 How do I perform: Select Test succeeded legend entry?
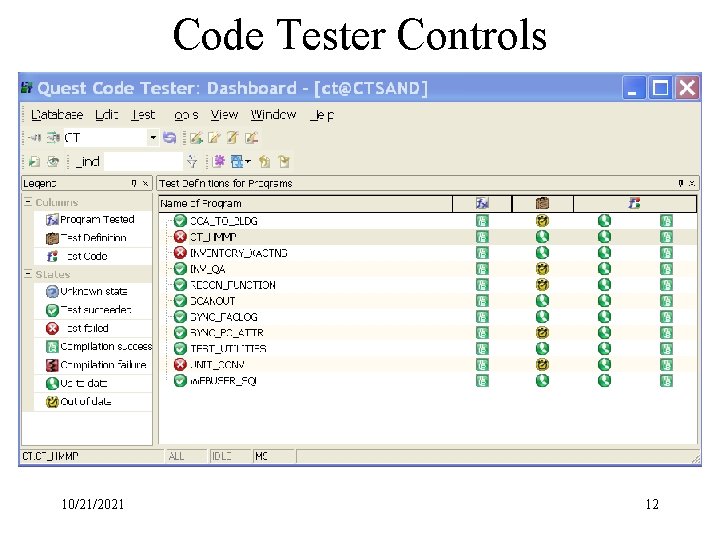point(93,310)
